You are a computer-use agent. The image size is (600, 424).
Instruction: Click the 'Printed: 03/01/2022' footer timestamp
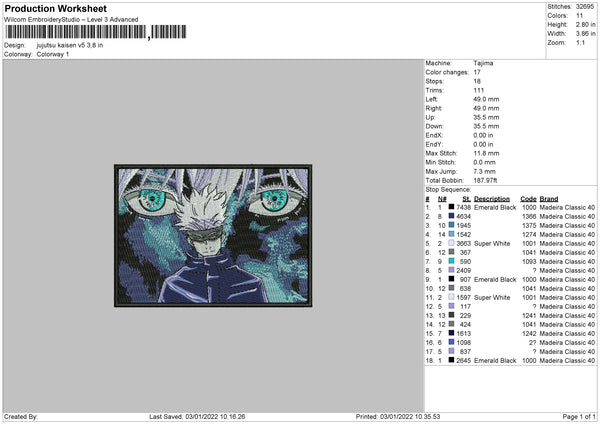click(x=398, y=416)
